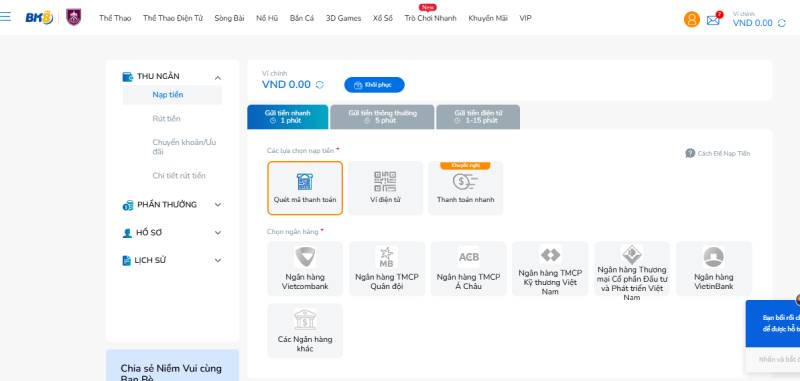Expand the Lịch Sử section chevron
This screenshot has height=381, width=800.
(x=218, y=261)
